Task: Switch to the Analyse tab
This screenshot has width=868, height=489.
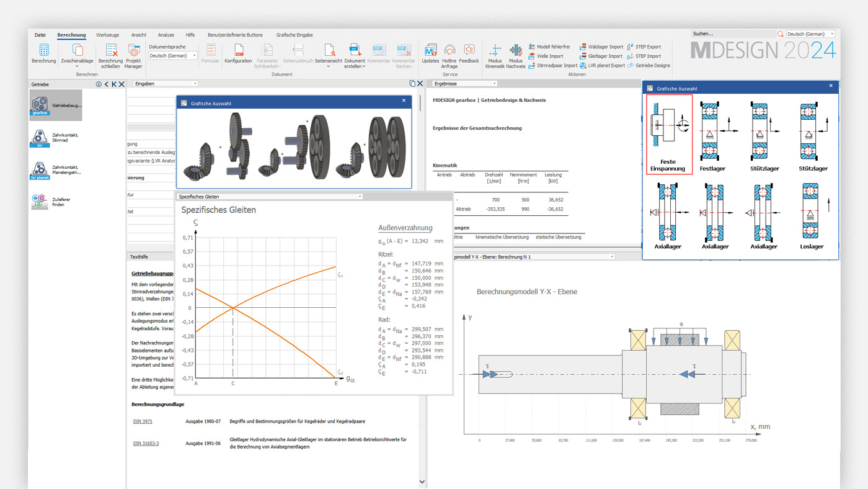Action: pyautogui.click(x=166, y=35)
